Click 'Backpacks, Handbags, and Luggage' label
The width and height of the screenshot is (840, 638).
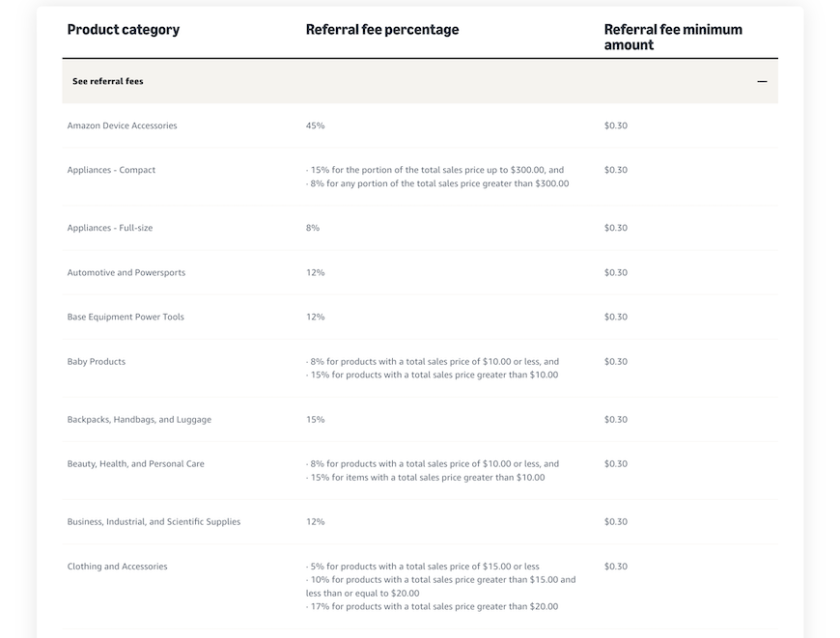[x=139, y=420]
